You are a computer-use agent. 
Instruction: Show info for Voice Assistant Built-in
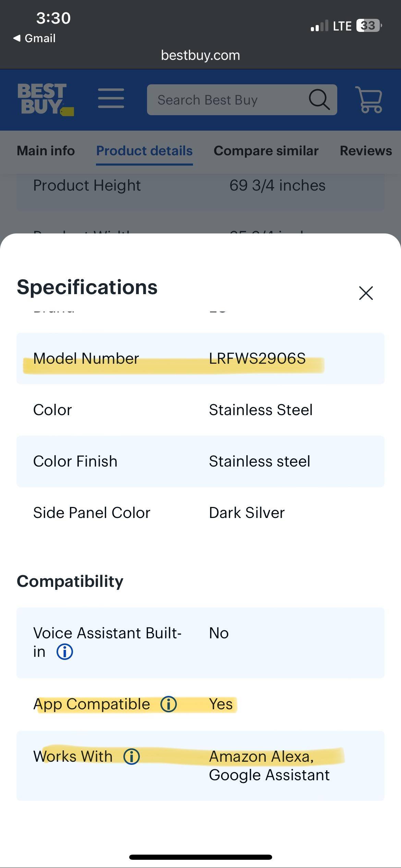pos(65,652)
